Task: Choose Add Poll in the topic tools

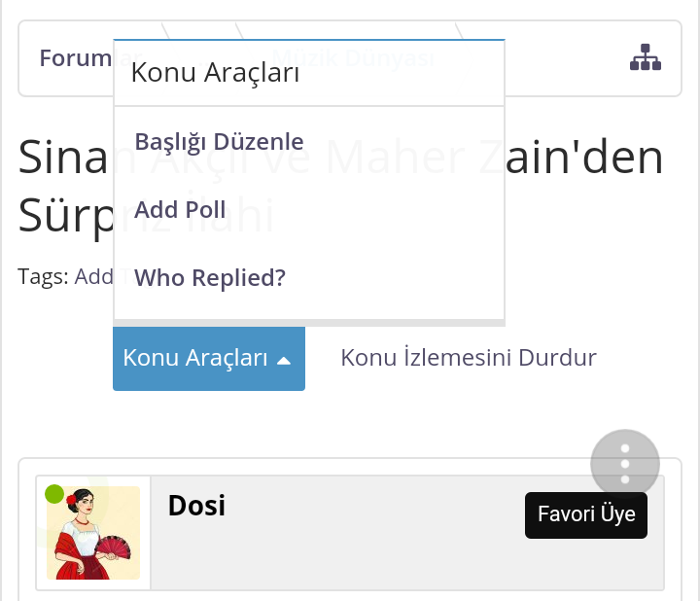Action: (x=180, y=209)
